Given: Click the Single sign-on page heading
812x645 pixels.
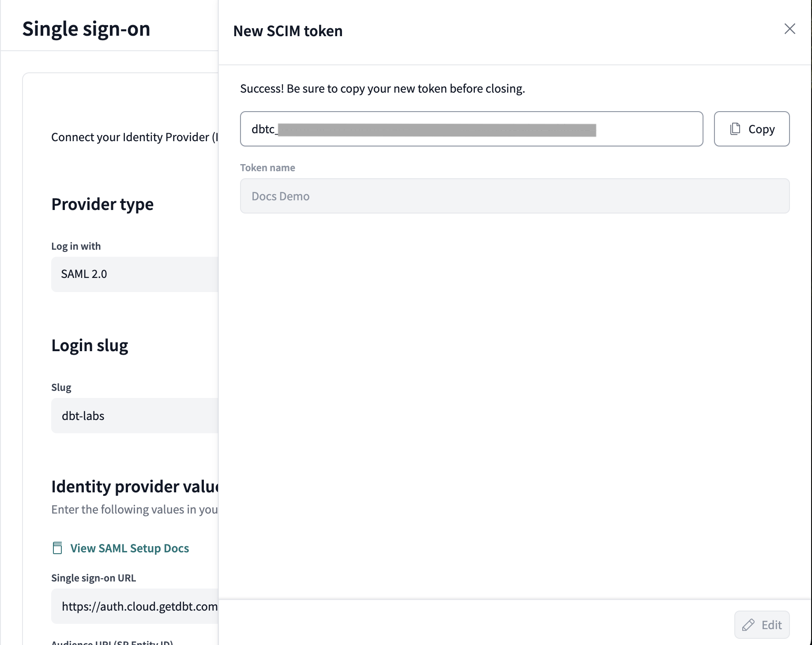Looking at the screenshot, I should click(x=86, y=29).
